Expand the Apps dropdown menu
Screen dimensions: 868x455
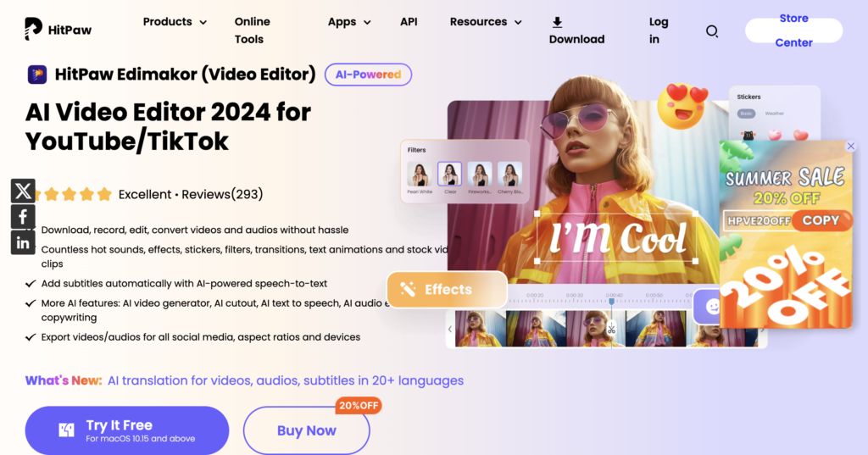tap(349, 22)
